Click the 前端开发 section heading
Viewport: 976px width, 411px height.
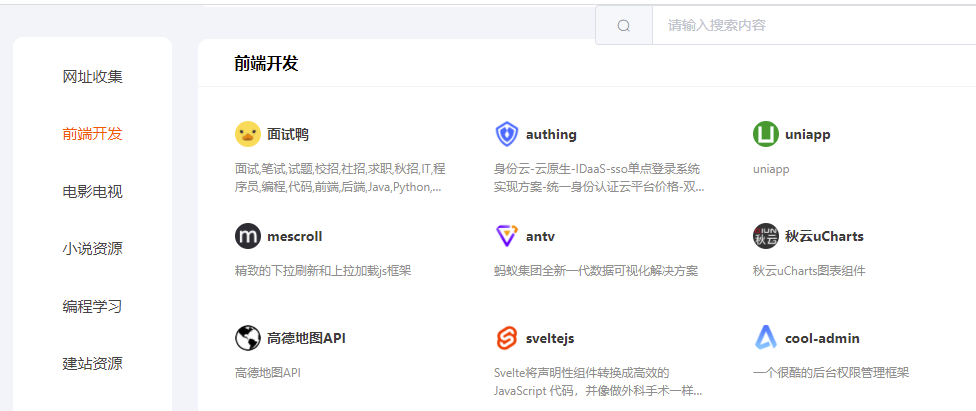tap(266, 64)
